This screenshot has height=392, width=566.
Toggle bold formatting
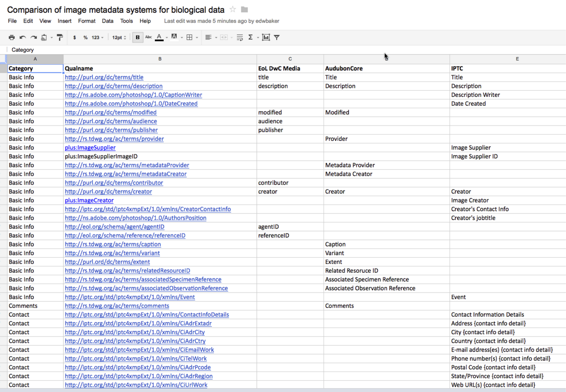(x=138, y=38)
